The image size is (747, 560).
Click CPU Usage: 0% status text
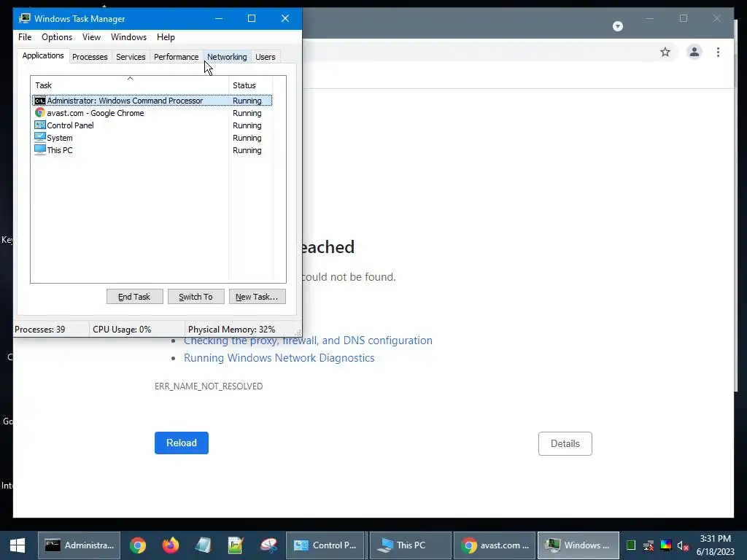122,330
